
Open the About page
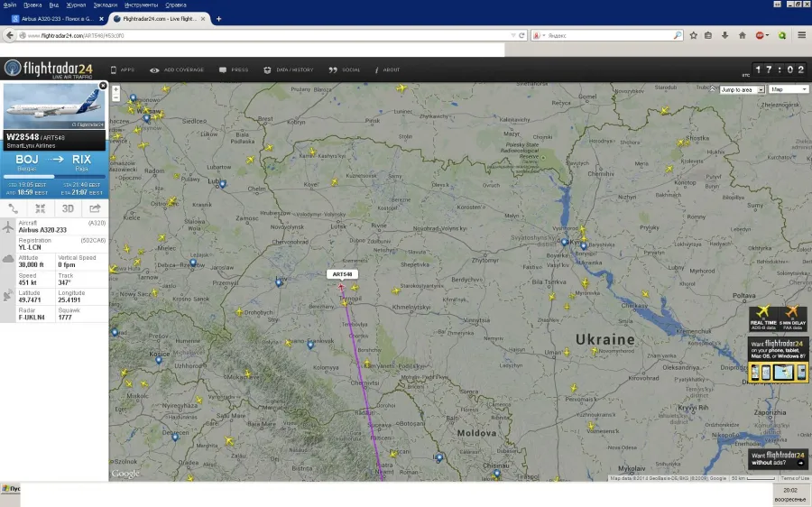387,69
